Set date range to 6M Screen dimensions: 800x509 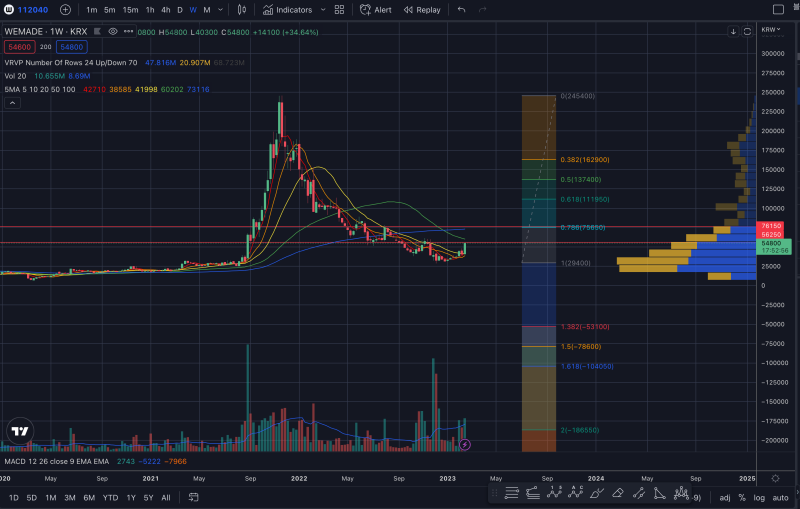[89, 497]
